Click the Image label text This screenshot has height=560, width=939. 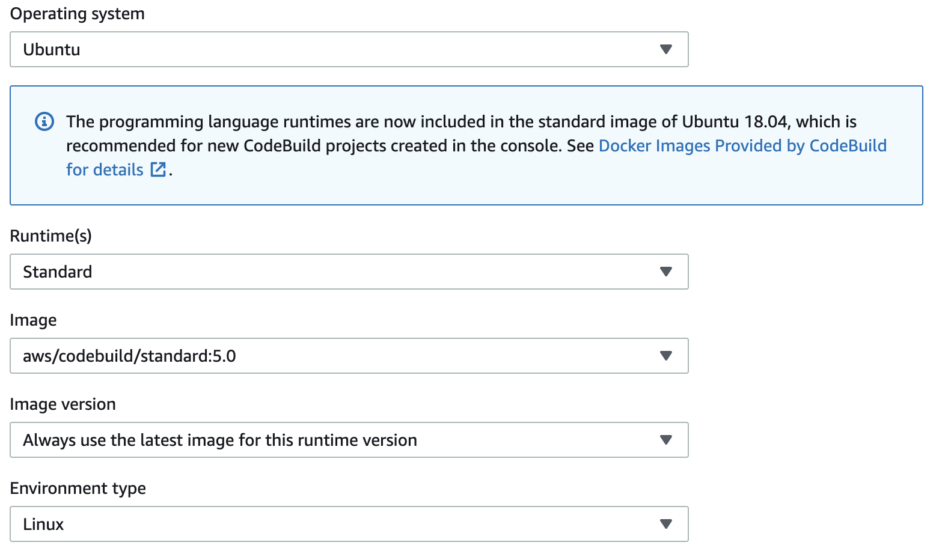pyautogui.click(x=34, y=320)
